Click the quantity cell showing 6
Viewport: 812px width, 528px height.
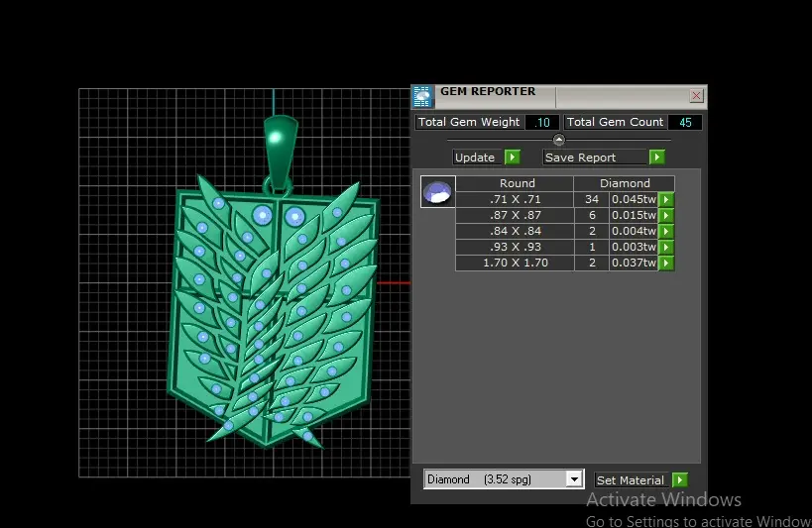[592, 215]
